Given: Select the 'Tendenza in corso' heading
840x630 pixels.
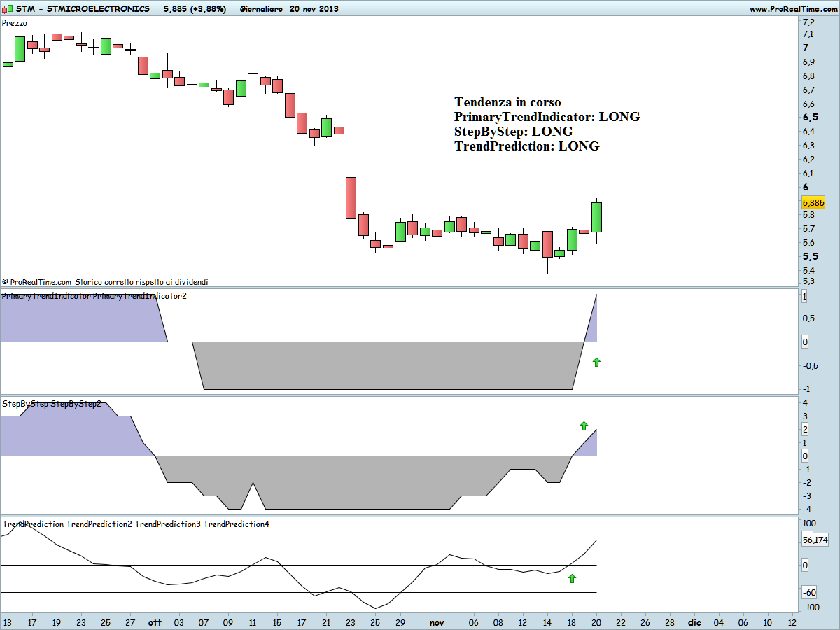Looking at the screenshot, I should point(507,102).
